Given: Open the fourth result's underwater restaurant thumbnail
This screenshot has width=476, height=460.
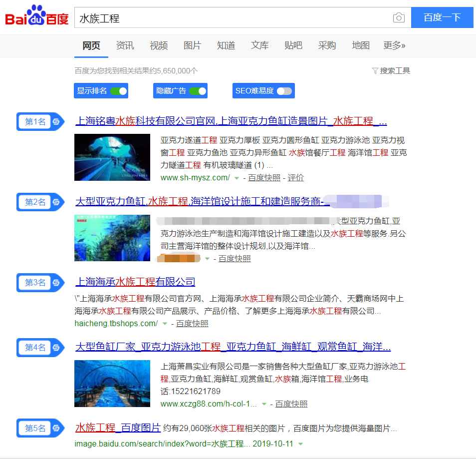Looking at the screenshot, I should click(x=112, y=384).
